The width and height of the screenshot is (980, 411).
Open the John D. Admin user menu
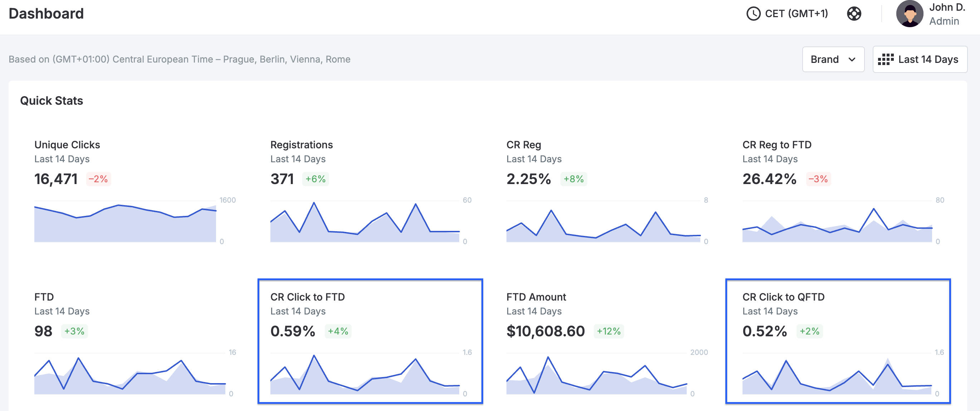(x=931, y=14)
